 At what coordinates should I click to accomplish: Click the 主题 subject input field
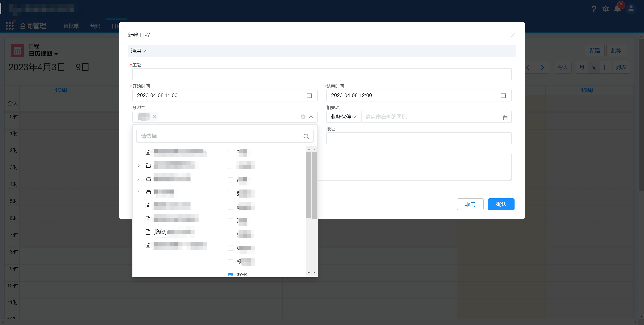pyautogui.click(x=321, y=74)
